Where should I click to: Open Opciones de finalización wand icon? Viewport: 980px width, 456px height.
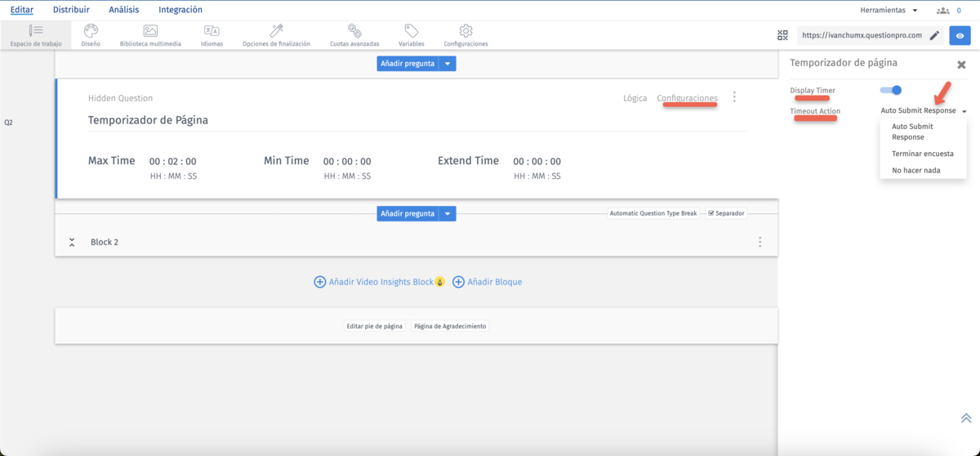276,30
